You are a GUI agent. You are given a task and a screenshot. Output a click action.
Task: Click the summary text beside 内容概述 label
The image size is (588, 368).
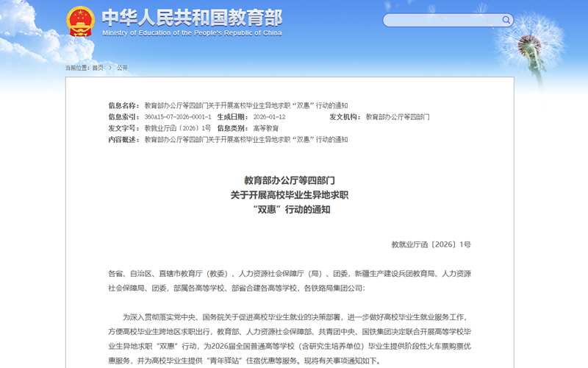[245, 139]
